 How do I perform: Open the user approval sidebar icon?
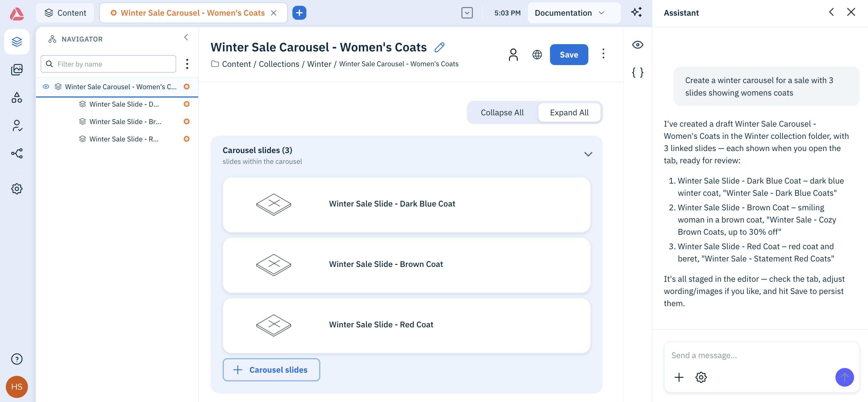[17, 125]
